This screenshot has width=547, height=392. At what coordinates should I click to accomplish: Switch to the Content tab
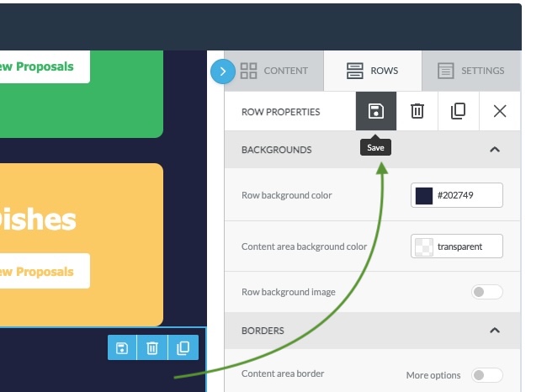(274, 71)
